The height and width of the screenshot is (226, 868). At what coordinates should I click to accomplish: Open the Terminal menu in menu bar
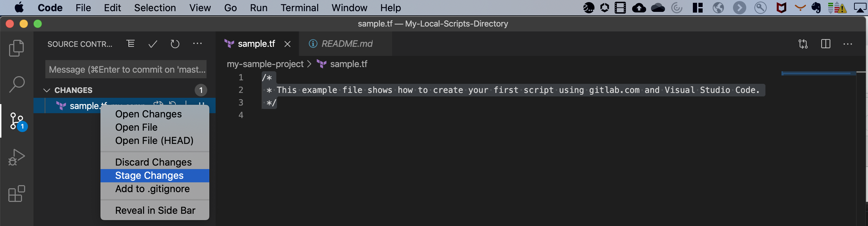tap(299, 8)
